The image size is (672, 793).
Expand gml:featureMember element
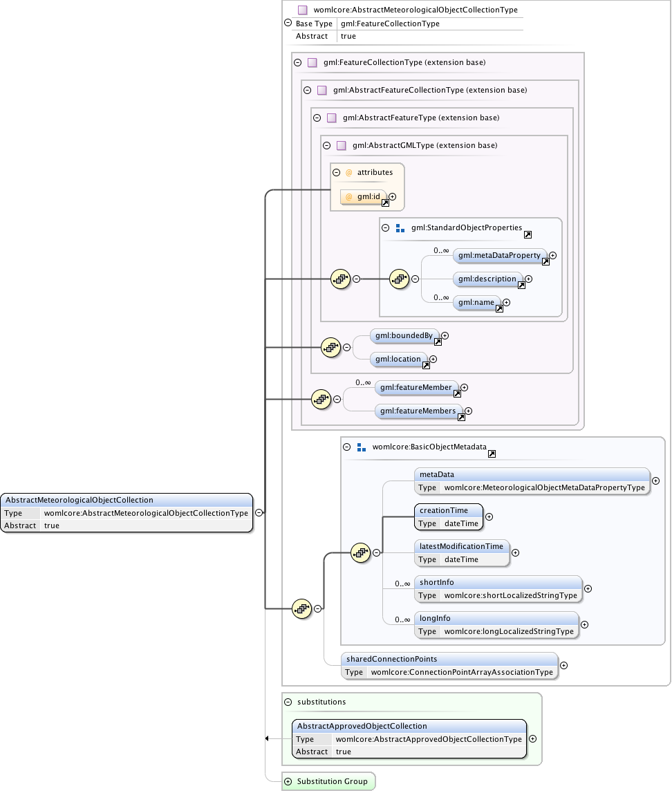coord(464,387)
